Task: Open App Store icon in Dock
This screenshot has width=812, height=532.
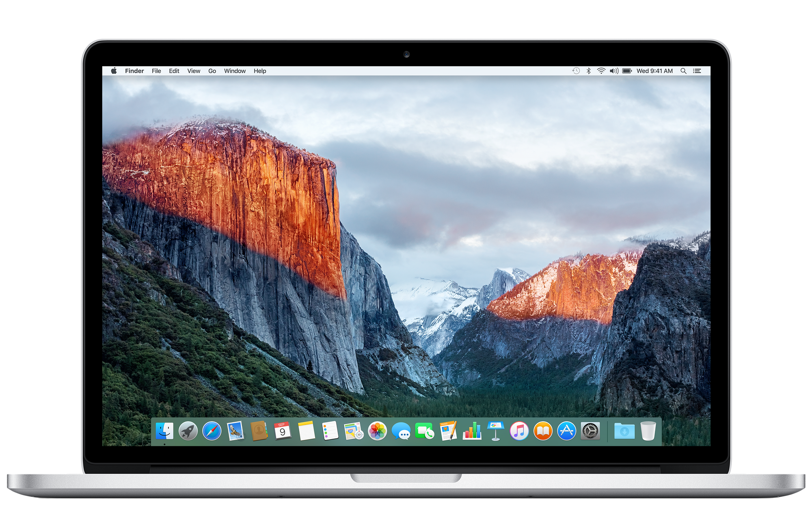Action: [x=567, y=431]
